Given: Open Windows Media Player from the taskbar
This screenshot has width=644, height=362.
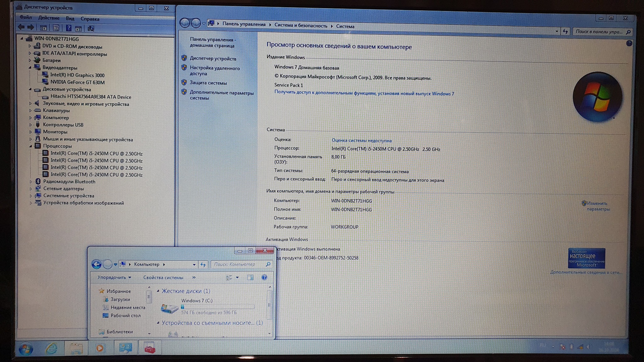Looking at the screenshot, I should tap(100, 348).
